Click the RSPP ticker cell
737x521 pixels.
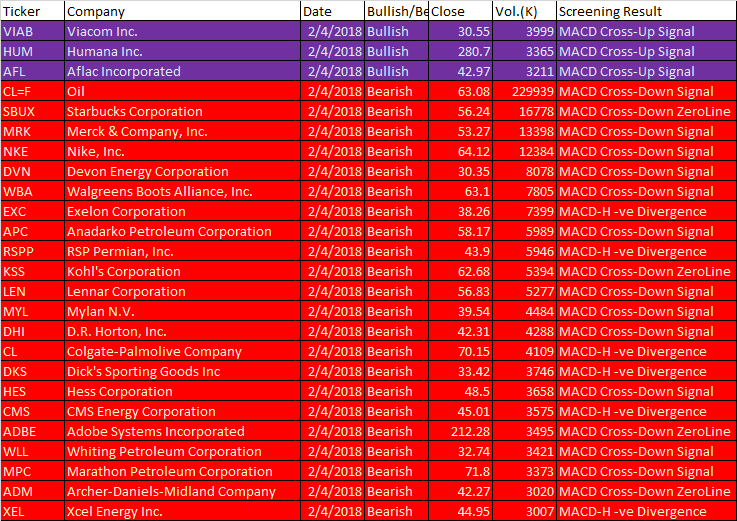click(32, 252)
